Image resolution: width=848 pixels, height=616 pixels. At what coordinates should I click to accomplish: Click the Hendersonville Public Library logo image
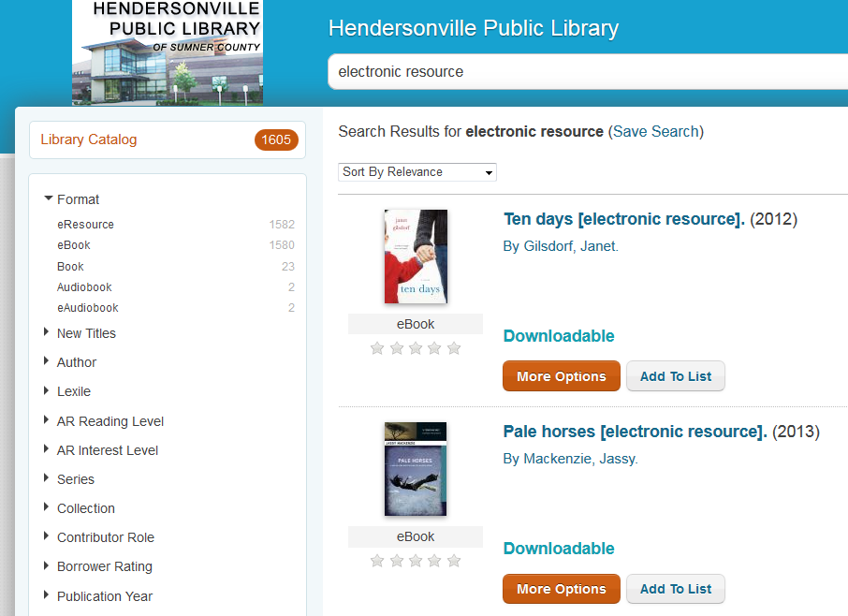[x=168, y=52]
